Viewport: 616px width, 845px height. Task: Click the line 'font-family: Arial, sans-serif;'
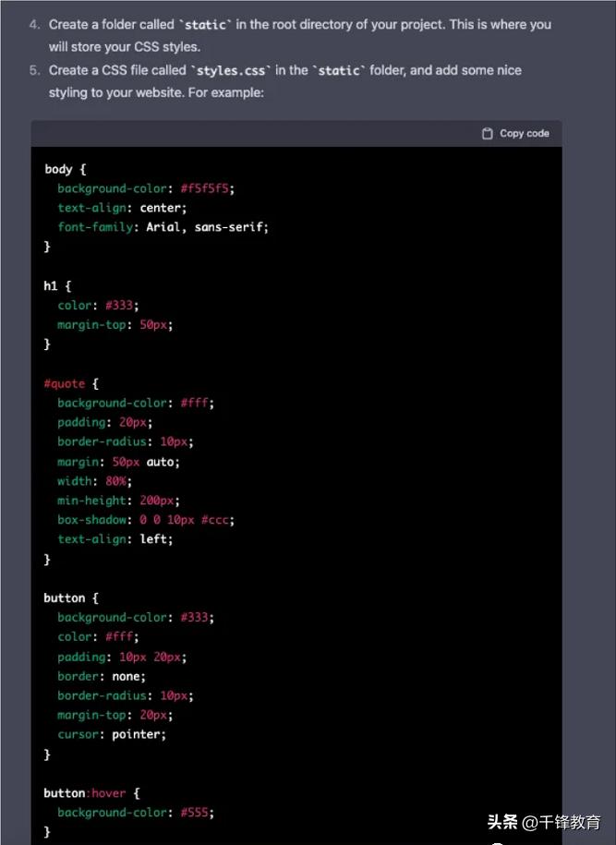tap(163, 227)
